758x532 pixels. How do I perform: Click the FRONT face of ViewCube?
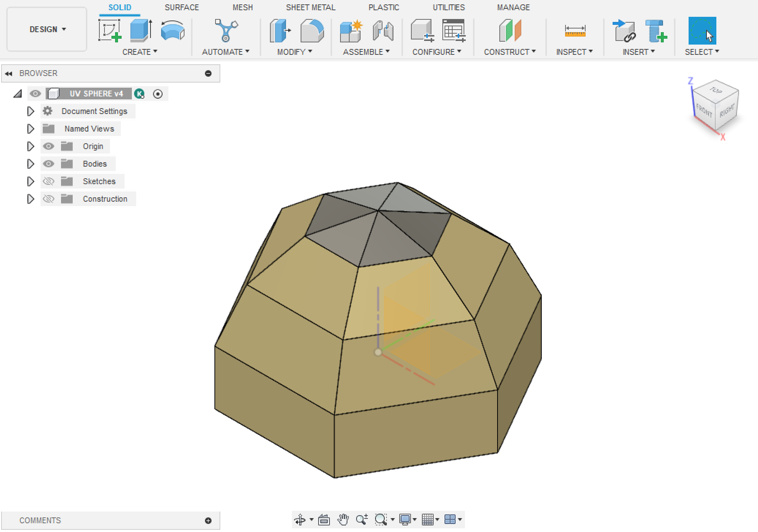704,110
